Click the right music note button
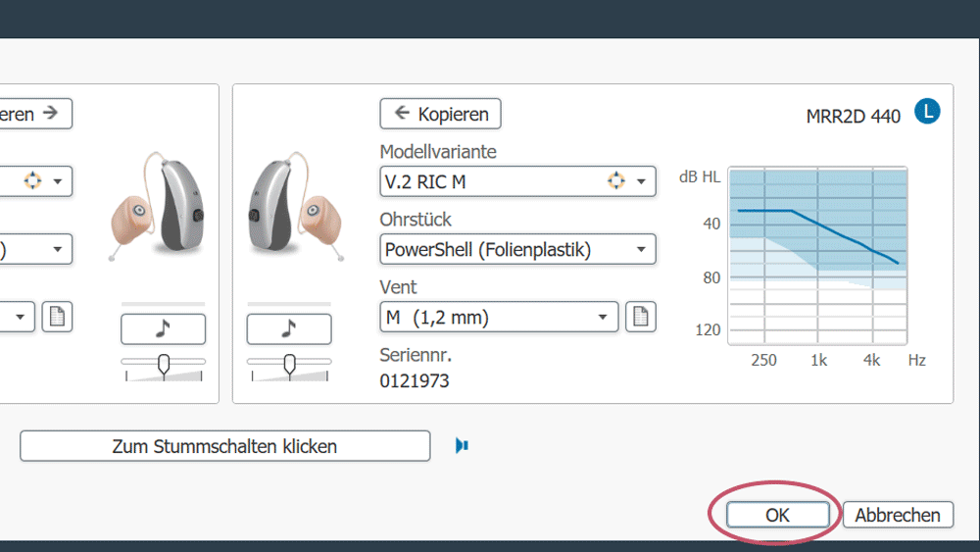This screenshot has height=552, width=980. click(x=288, y=329)
